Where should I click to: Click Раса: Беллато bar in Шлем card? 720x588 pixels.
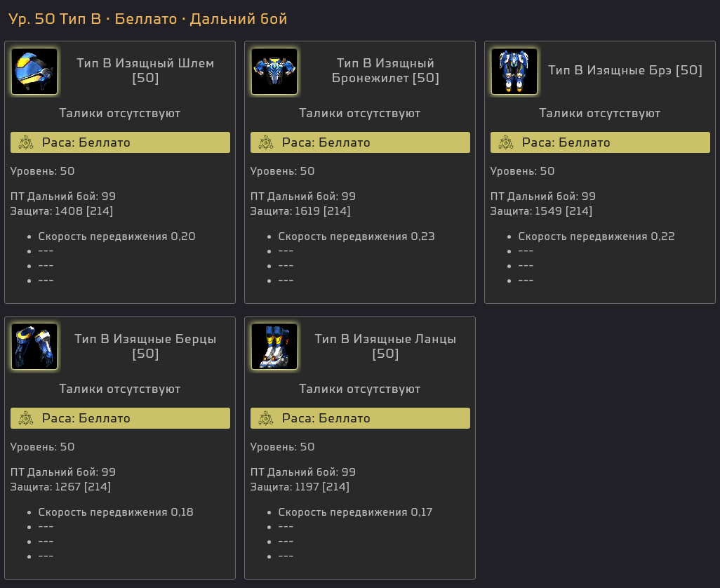[x=120, y=142]
